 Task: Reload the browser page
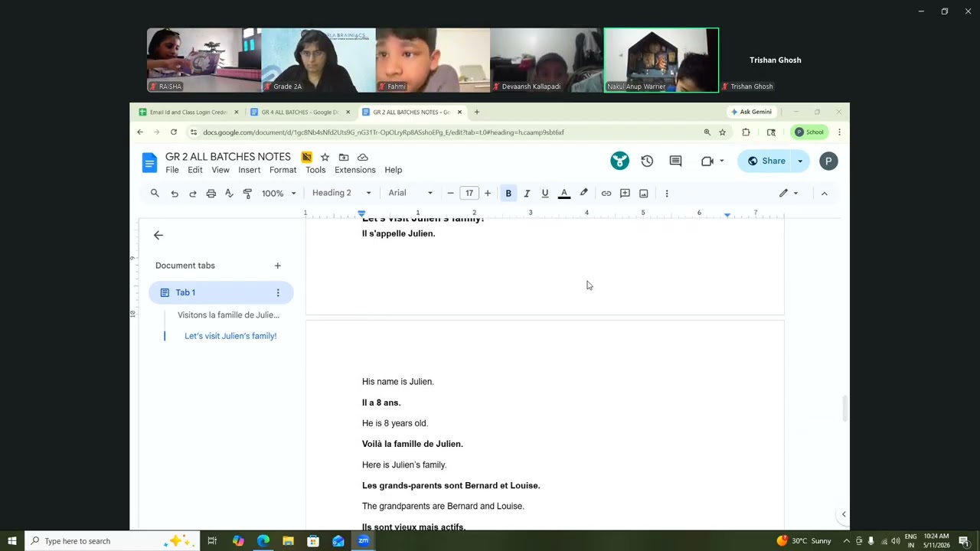pos(174,132)
